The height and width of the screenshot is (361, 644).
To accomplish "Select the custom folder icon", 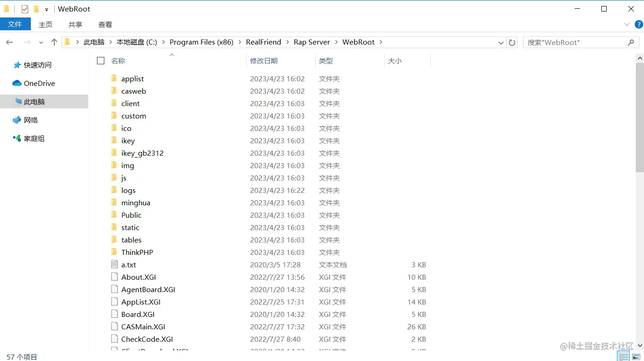I will pos(114,116).
